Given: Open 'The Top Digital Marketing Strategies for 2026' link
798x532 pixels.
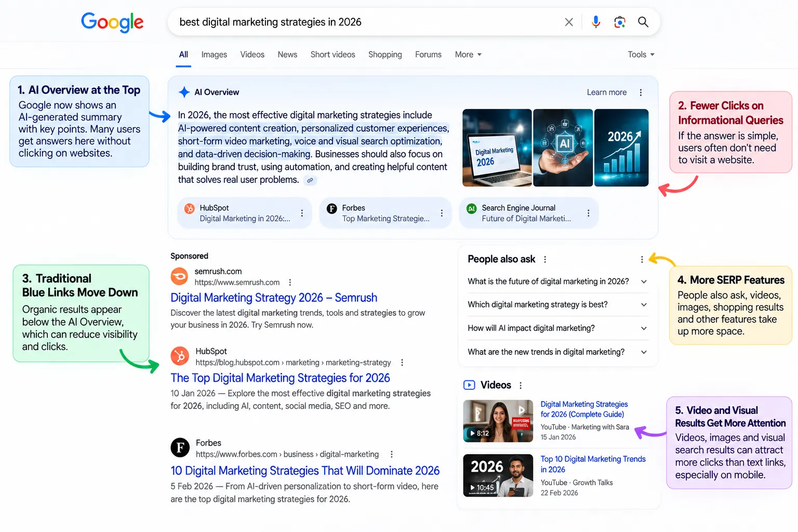Looking at the screenshot, I should tap(280, 378).
